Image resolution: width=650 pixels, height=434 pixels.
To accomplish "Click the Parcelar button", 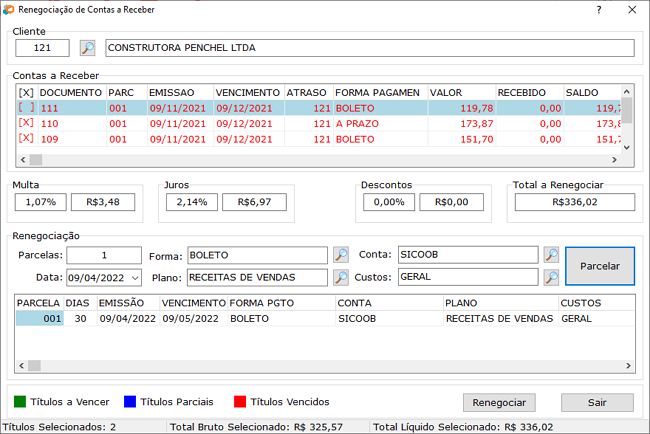I will (600, 266).
